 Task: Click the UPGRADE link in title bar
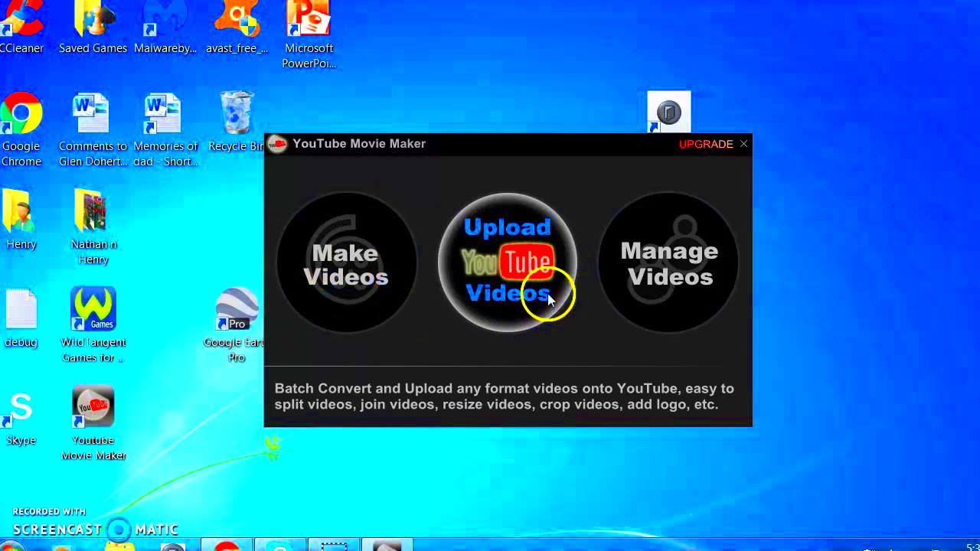(706, 144)
